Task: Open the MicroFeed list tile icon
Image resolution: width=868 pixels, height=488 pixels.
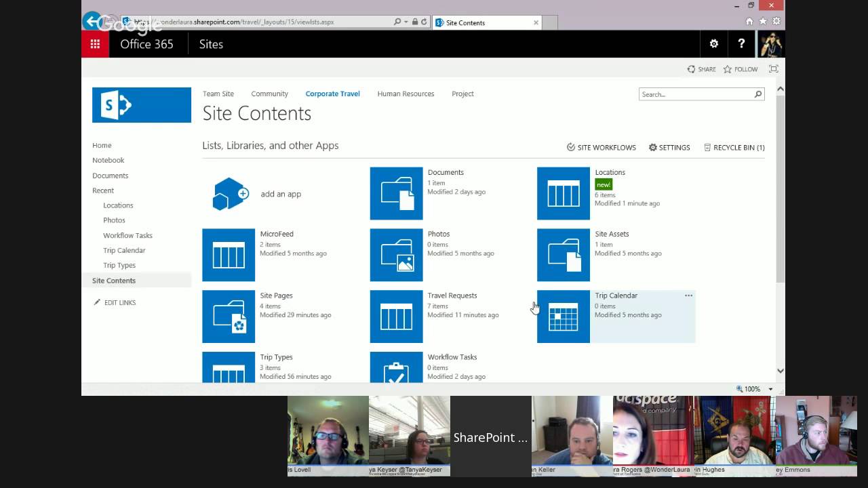Action: 229,255
